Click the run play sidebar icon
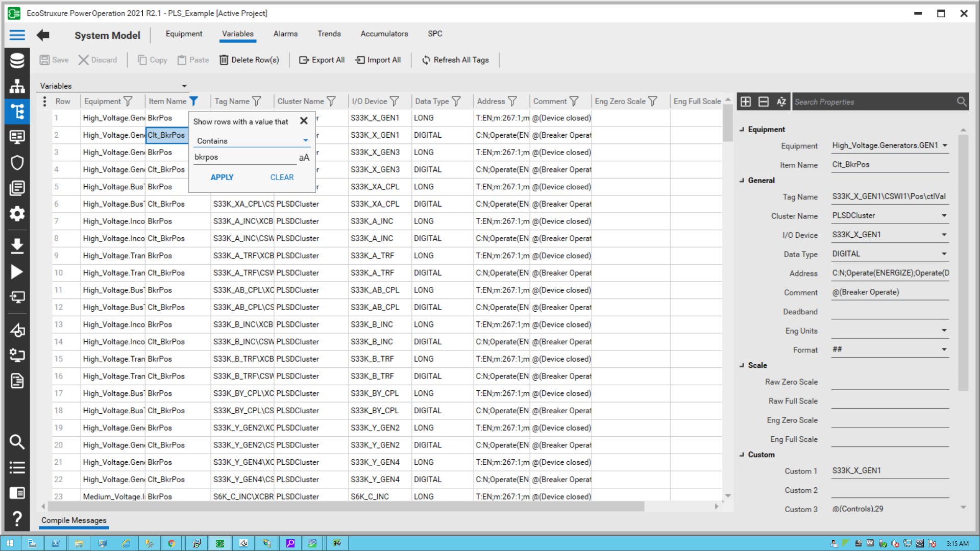Screen dimensions: 980x551 tap(17, 272)
